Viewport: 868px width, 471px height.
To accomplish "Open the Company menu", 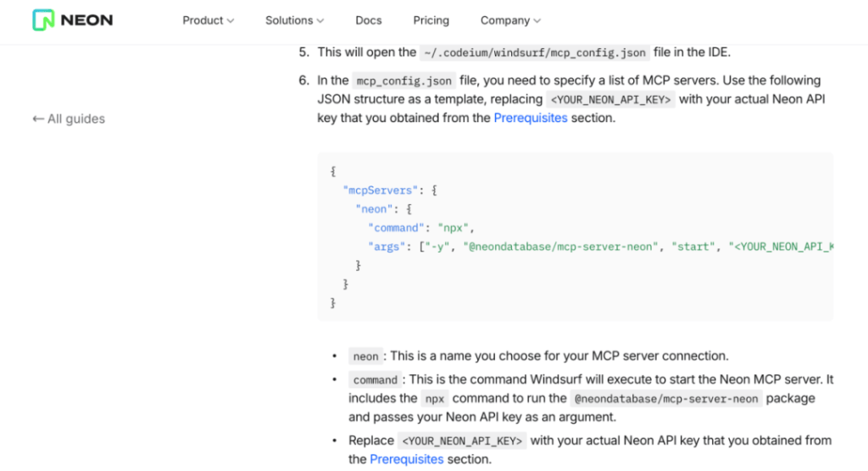I will click(505, 20).
